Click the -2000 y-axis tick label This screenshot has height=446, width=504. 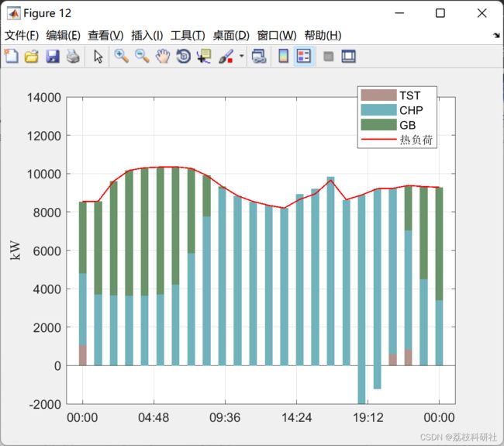(x=45, y=404)
